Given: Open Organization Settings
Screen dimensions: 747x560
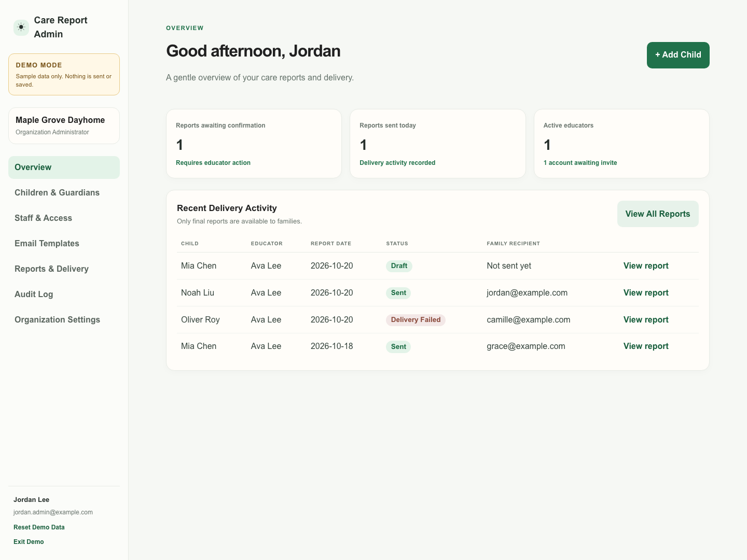Looking at the screenshot, I should (64, 320).
